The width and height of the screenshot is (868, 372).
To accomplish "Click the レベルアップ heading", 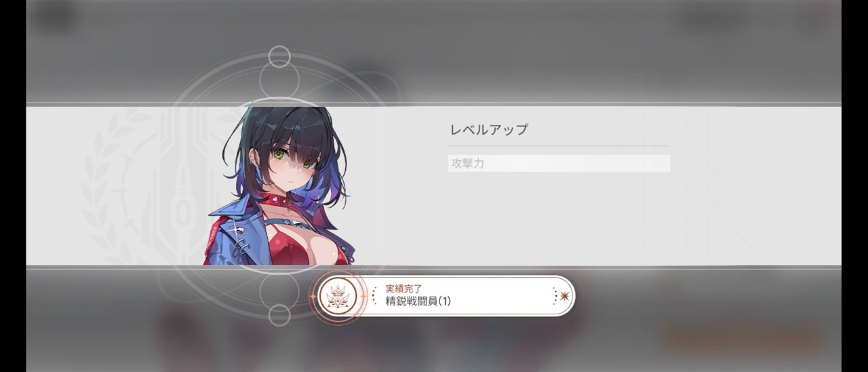I will tap(488, 130).
